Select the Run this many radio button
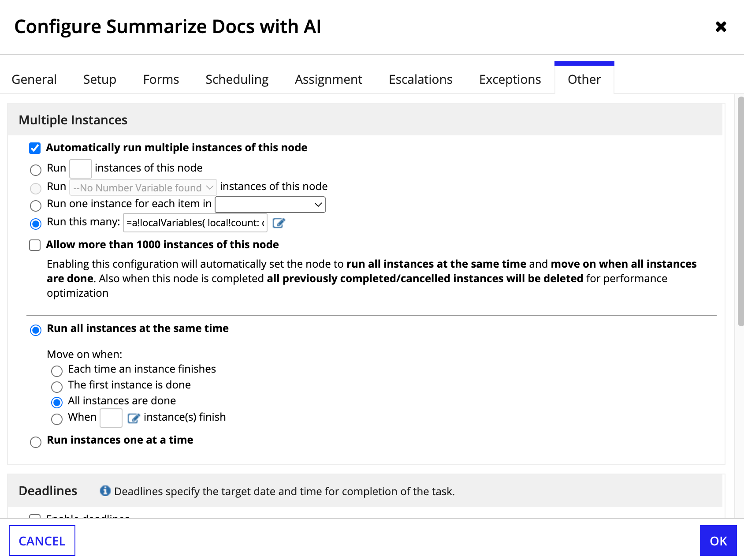This screenshot has width=744, height=560. [x=36, y=224]
